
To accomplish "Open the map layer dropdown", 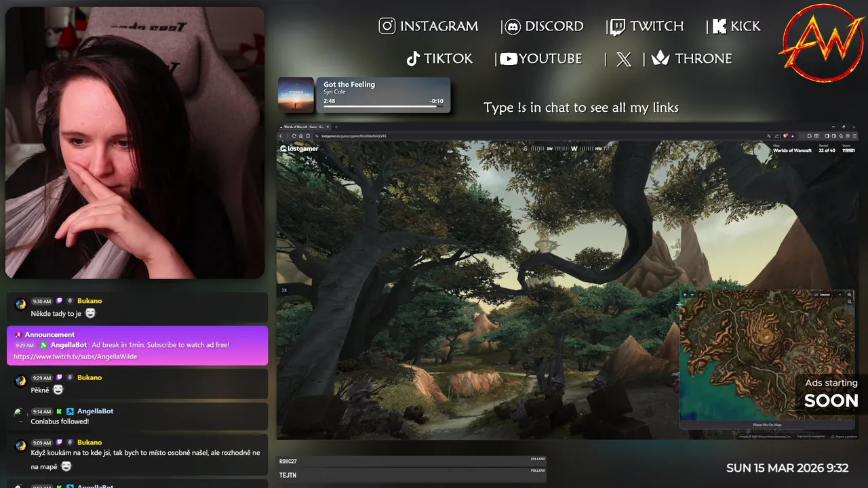I will (x=827, y=295).
